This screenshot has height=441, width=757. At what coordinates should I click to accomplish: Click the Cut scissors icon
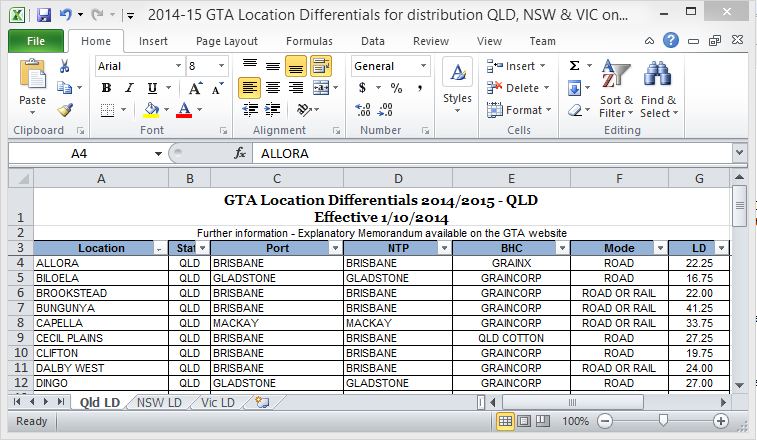[65, 66]
